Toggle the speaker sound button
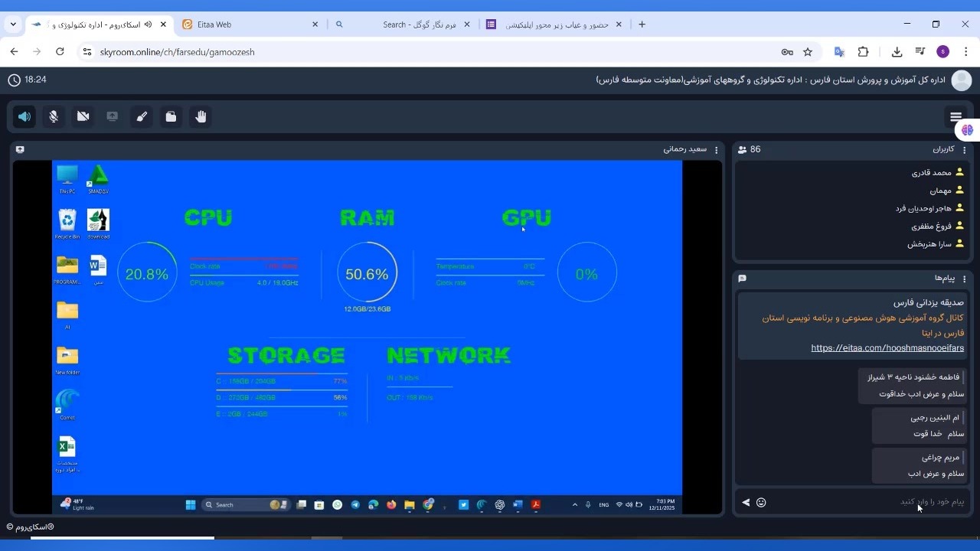 pyautogui.click(x=24, y=116)
